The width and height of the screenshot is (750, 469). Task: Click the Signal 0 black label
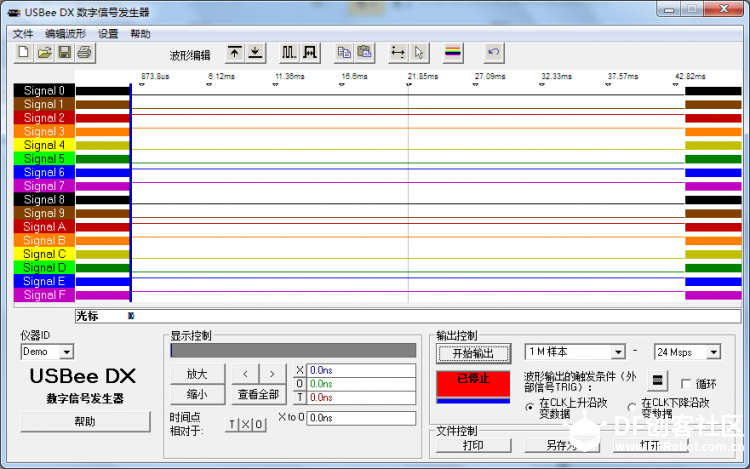[44, 90]
